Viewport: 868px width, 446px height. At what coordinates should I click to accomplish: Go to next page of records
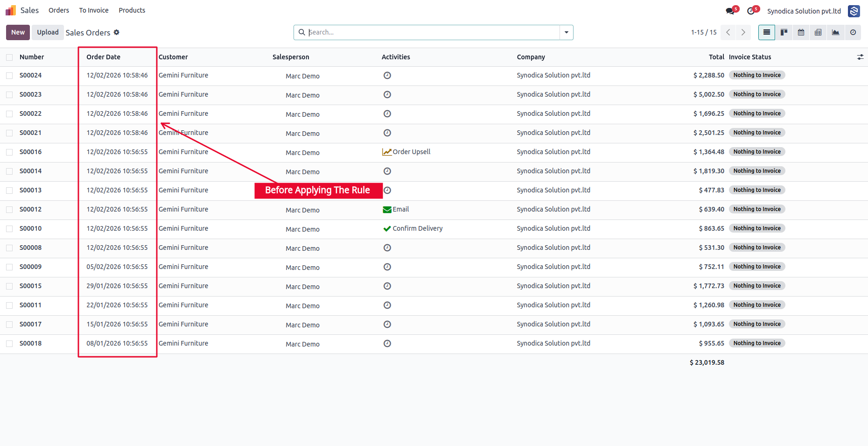click(743, 32)
